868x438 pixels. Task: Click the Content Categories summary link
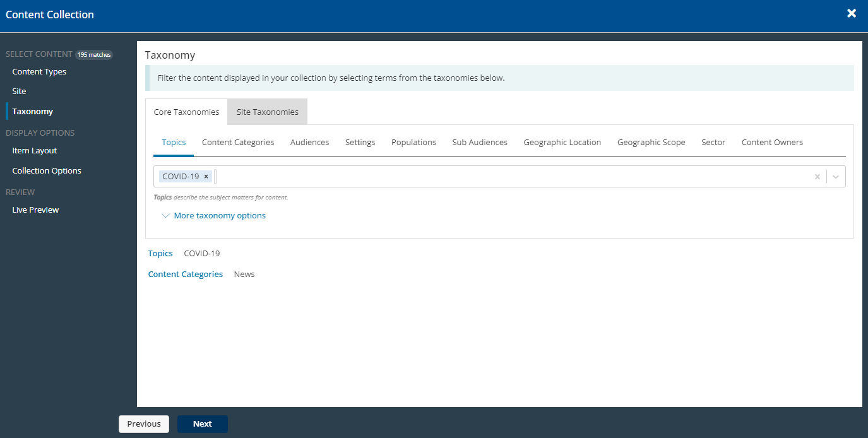tap(186, 275)
